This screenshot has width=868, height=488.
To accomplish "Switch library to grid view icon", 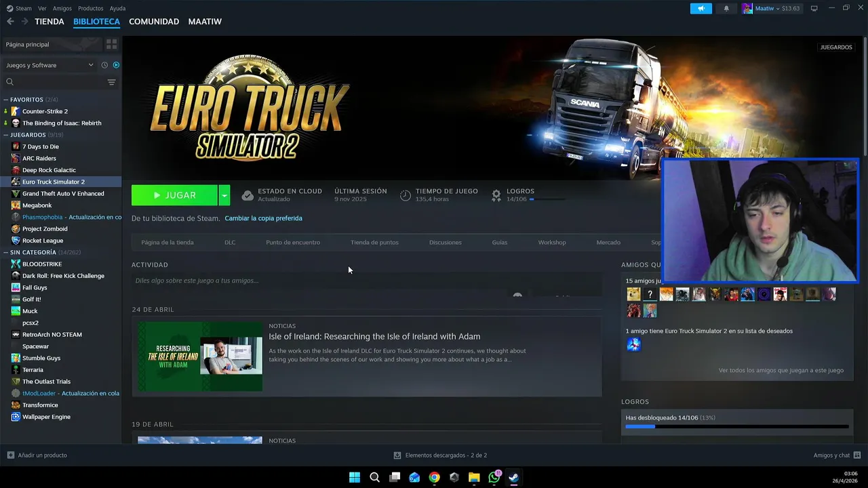I will pyautogui.click(x=111, y=44).
